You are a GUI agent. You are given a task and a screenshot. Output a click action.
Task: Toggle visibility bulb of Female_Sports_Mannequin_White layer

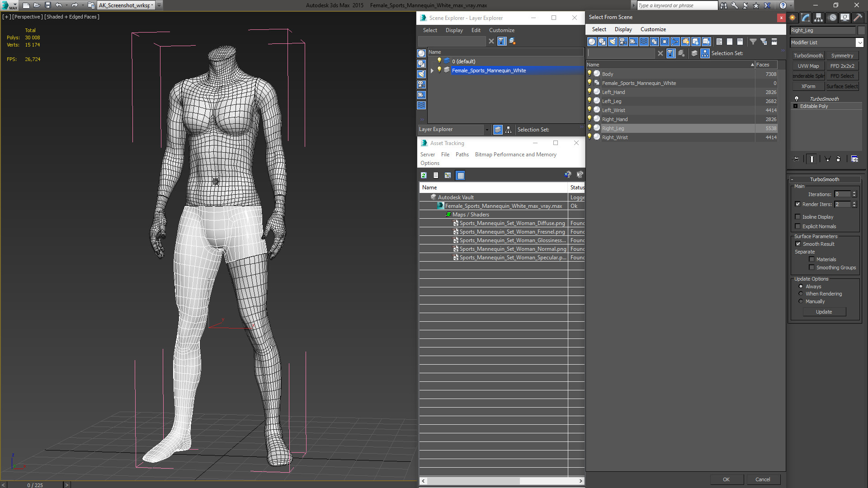pos(439,70)
